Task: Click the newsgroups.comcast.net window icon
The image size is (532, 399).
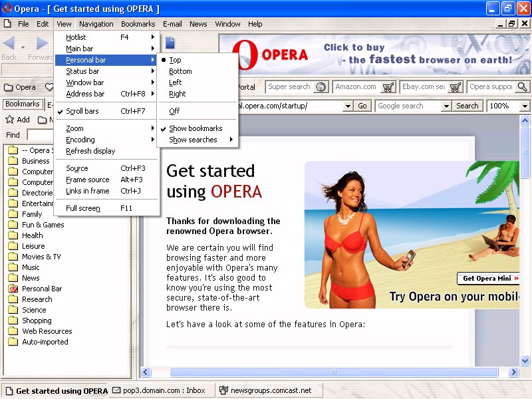Action: tap(223, 390)
